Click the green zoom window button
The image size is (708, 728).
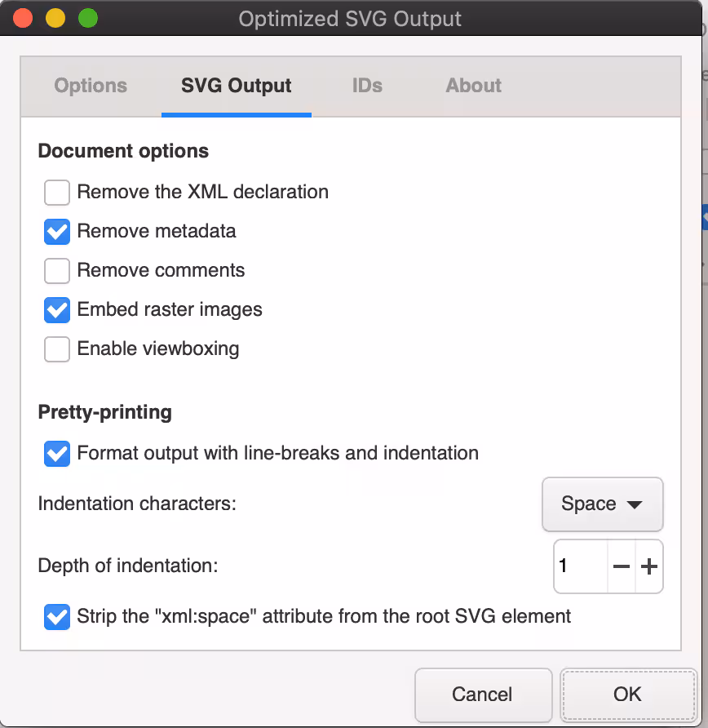87,18
